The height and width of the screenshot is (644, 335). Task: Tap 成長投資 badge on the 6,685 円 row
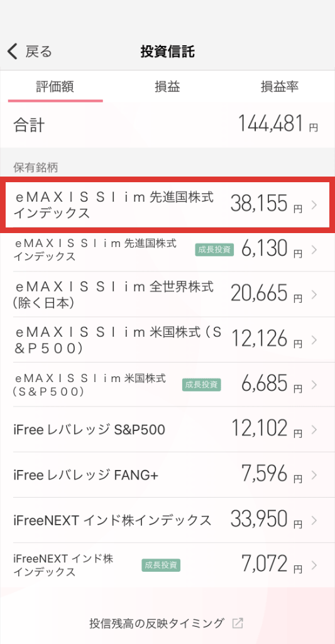pos(202,385)
